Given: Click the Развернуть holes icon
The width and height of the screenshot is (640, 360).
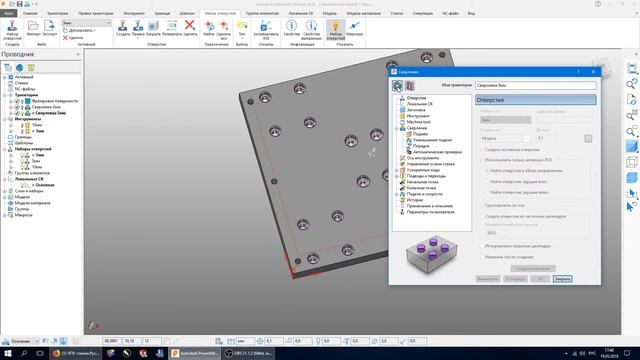Looking at the screenshot, I should [x=172, y=26].
